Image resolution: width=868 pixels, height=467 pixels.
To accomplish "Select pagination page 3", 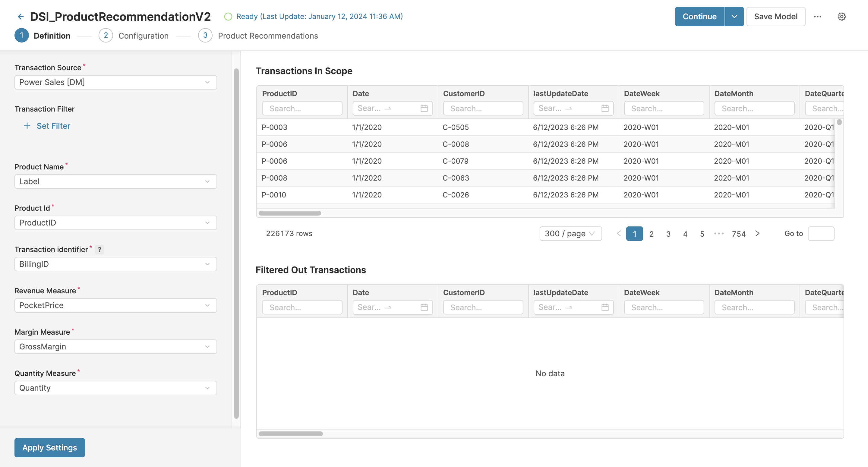I will click(x=668, y=233).
